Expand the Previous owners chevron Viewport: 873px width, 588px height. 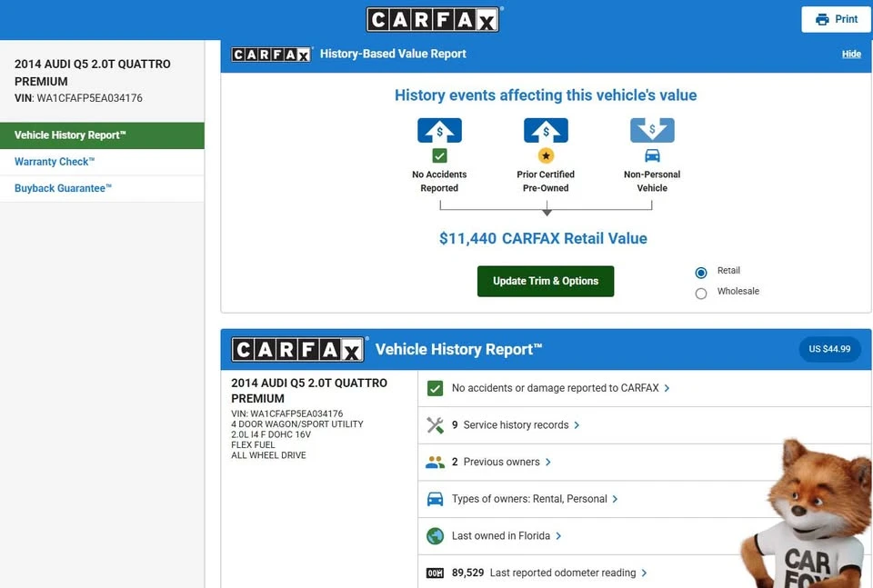(547, 462)
